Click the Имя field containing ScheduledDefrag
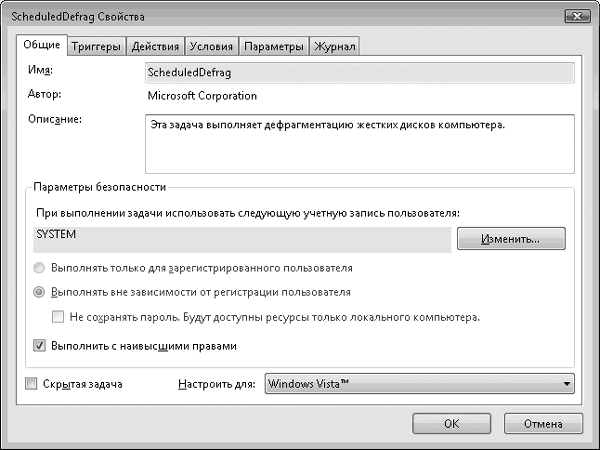 358,72
